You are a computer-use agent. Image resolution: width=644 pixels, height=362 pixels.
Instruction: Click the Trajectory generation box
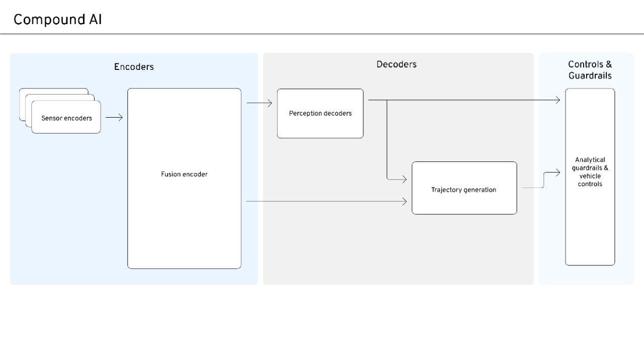464,190
